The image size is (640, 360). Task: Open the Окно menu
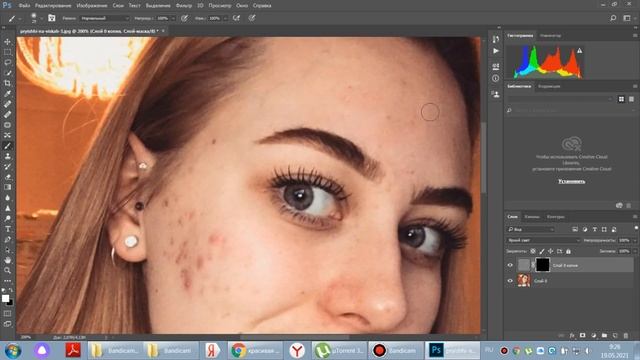click(242, 6)
